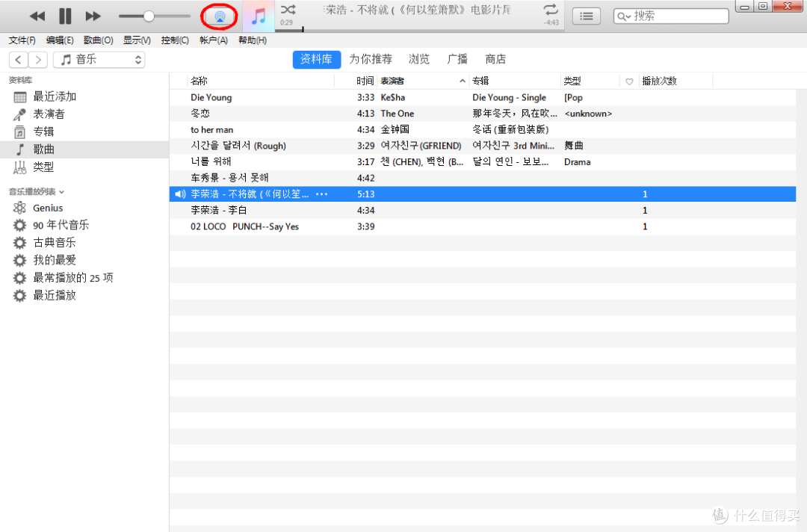Sort by the 专辑 column header
807x532 pixels.
point(515,81)
